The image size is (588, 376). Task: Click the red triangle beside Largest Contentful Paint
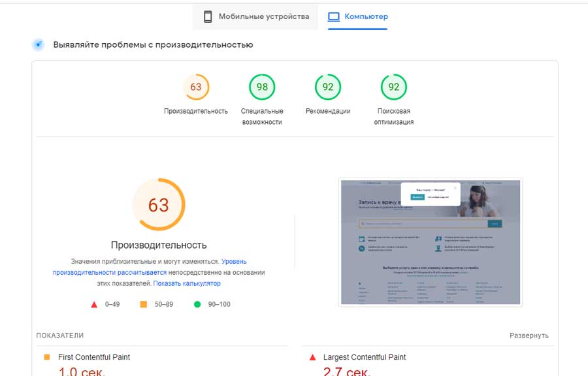[x=313, y=357]
